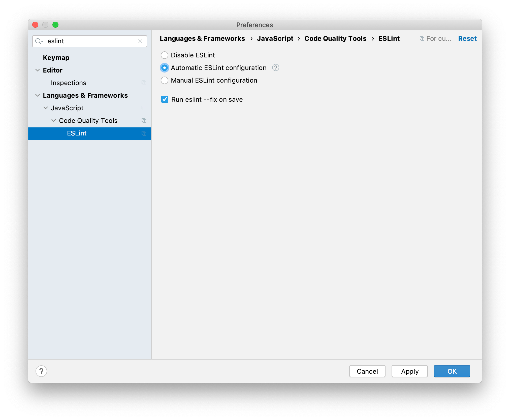Click the copy settings icon beside ESLint
The width and height of the screenshot is (510, 420).
pos(144,133)
